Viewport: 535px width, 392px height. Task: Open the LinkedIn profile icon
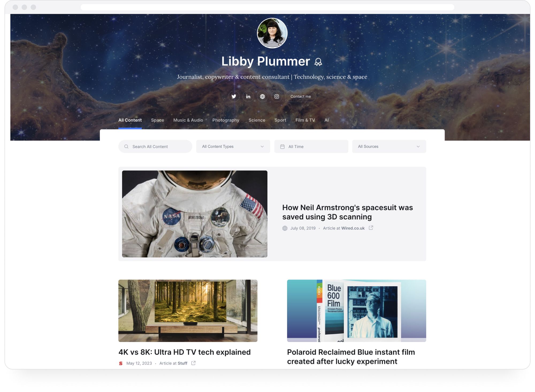(248, 96)
